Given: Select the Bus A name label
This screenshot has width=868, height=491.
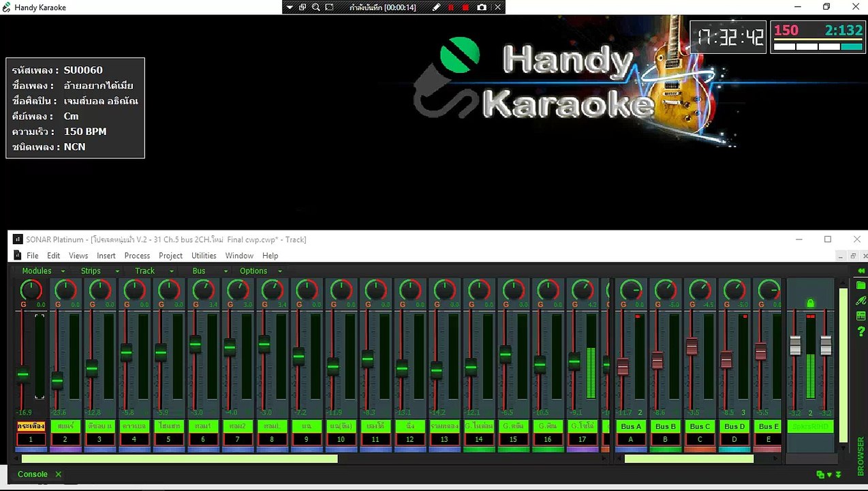Looking at the screenshot, I should (631, 426).
